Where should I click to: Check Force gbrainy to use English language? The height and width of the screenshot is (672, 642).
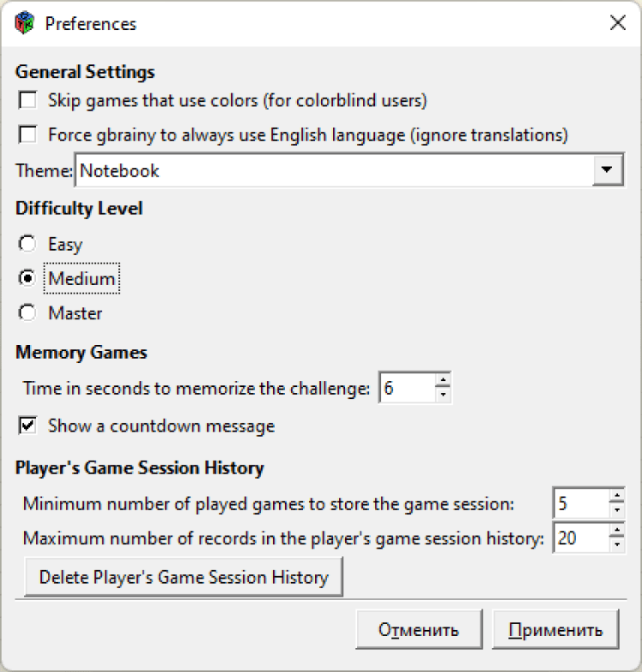pyautogui.click(x=28, y=135)
